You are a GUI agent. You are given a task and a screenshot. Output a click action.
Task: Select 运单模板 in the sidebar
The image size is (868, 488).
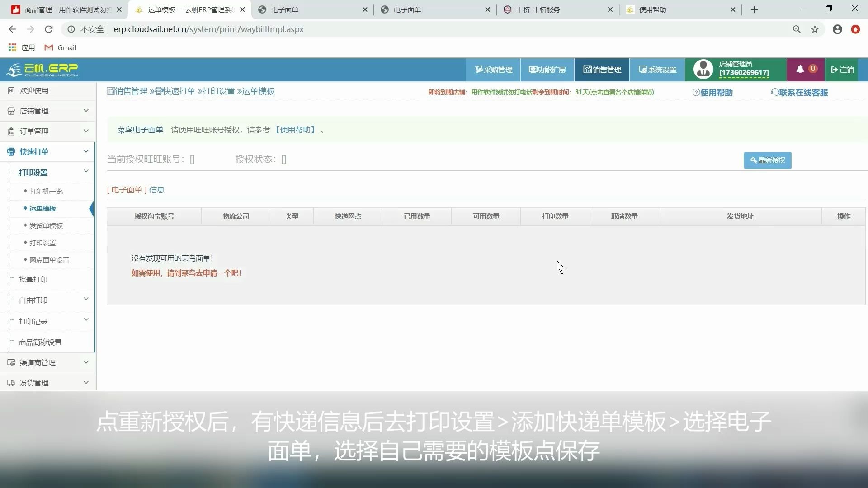pos(42,209)
